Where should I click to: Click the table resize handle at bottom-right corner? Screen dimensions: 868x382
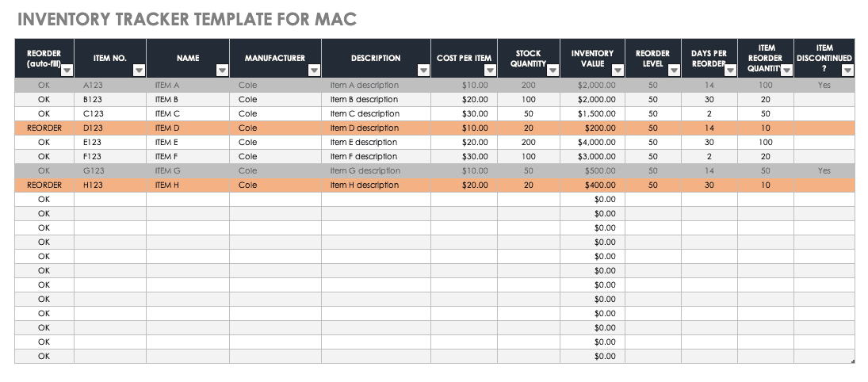point(853,361)
